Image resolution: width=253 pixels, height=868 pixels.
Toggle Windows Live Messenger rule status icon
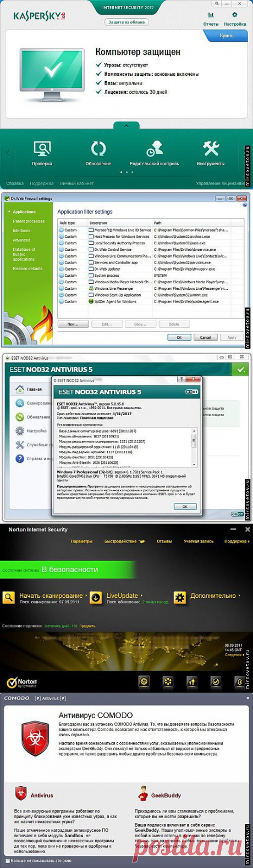(x=62, y=288)
